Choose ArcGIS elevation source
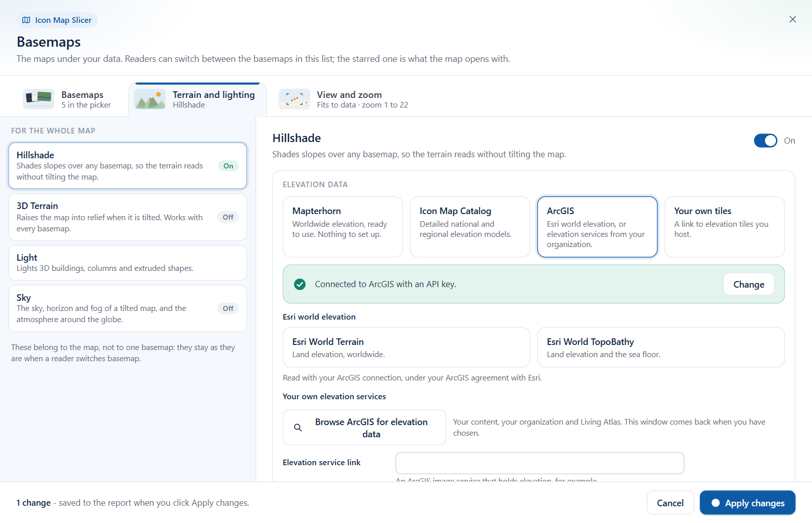This screenshot has width=812, height=523. tap(597, 227)
